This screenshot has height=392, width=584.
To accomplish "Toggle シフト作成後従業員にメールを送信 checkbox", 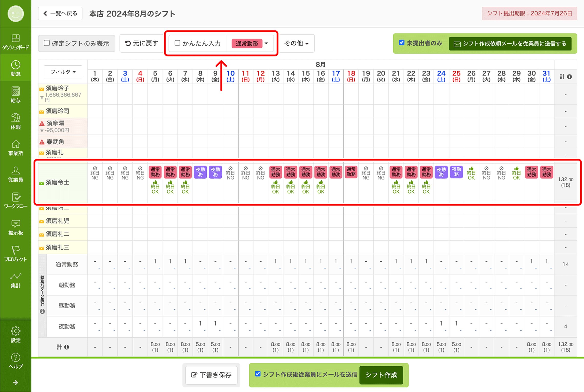I will (258, 374).
